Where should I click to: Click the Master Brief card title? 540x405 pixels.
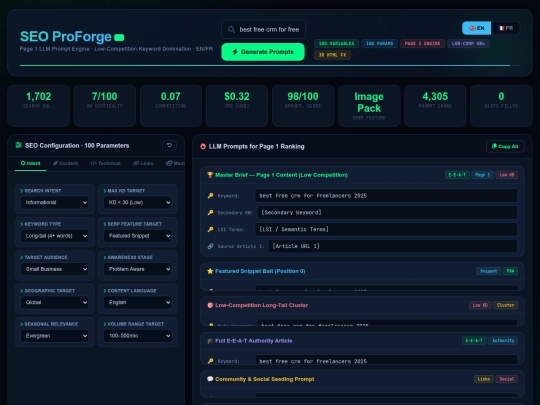click(281, 175)
